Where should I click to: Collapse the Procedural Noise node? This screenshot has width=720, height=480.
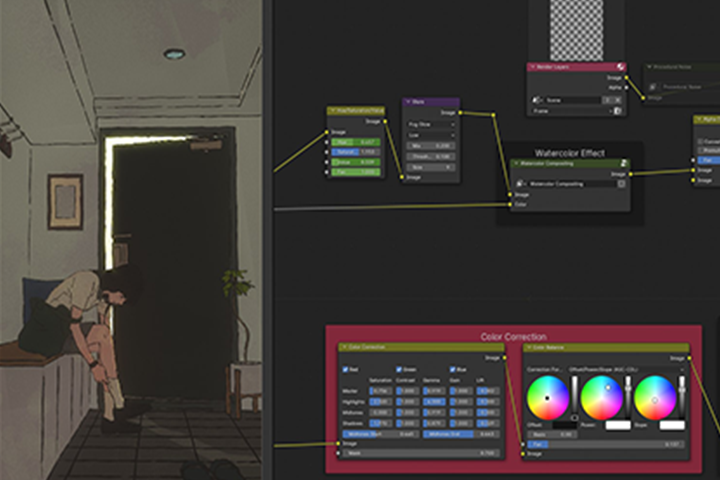[649, 67]
